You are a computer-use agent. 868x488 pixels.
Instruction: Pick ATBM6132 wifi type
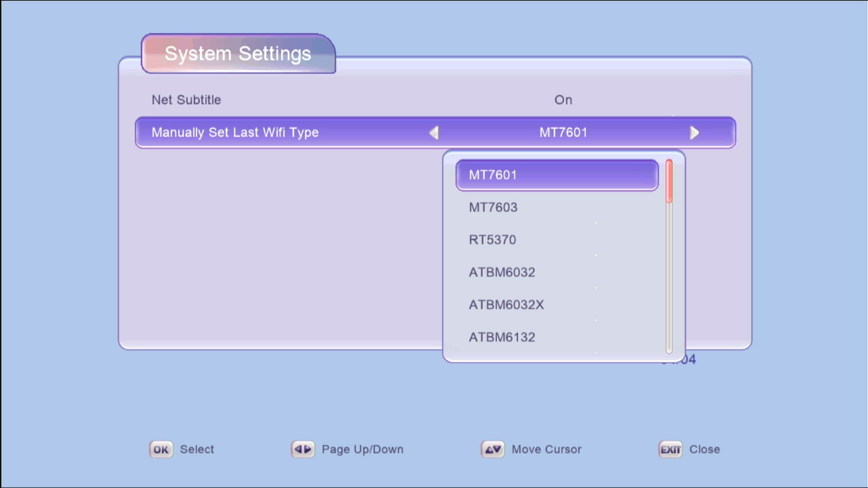point(502,338)
